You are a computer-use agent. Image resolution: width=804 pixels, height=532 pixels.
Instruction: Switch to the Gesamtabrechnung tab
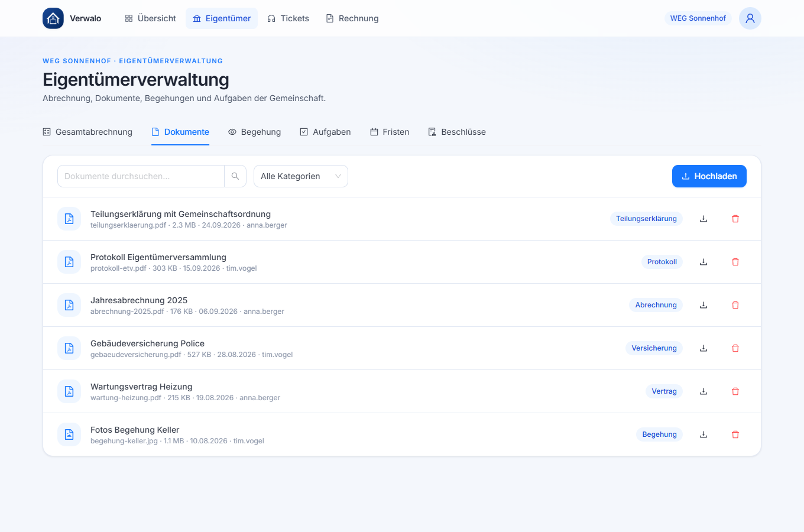tap(87, 132)
